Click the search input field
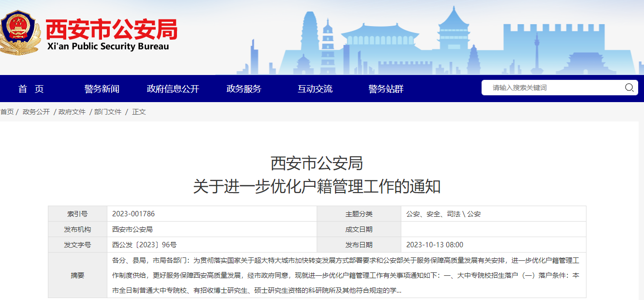The height and width of the screenshot is (300, 644). [546, 88]
